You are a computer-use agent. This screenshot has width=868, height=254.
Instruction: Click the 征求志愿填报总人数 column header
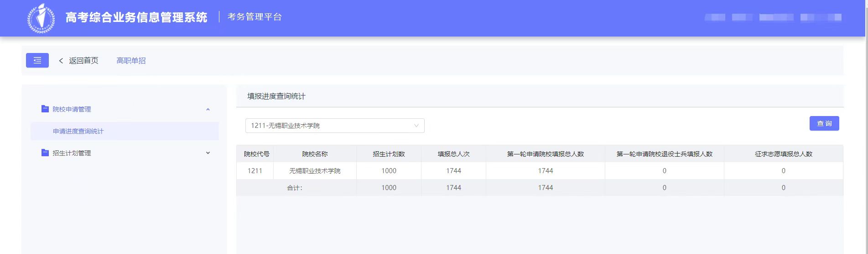(x=783, y=154)
